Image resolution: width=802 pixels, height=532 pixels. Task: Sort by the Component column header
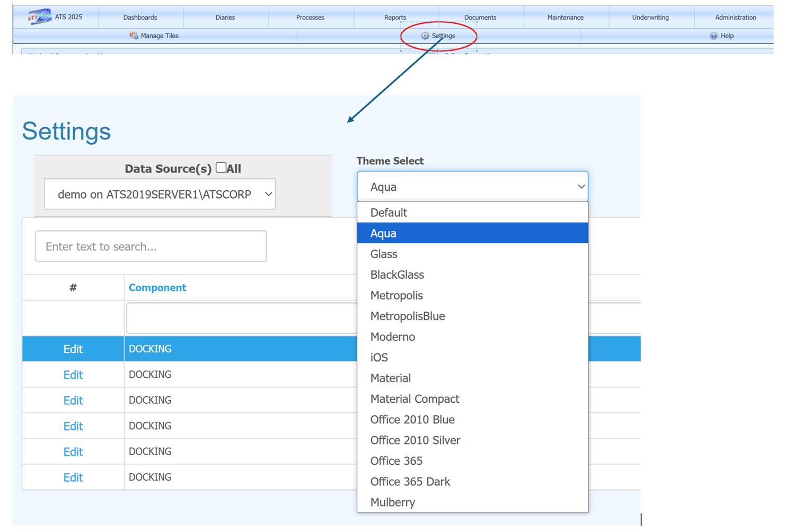tap(157, 287)
